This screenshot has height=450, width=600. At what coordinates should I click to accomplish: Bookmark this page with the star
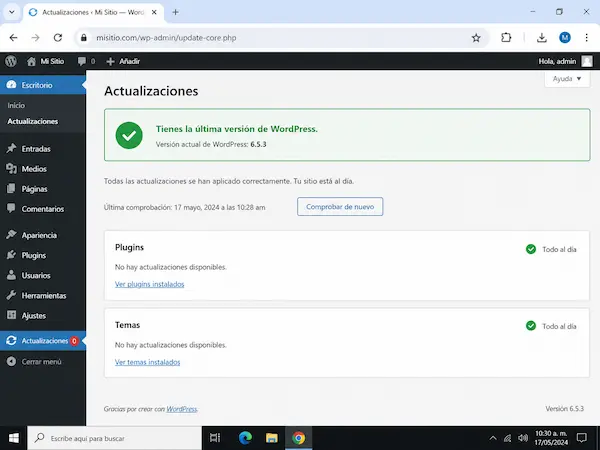coord(476,38)
